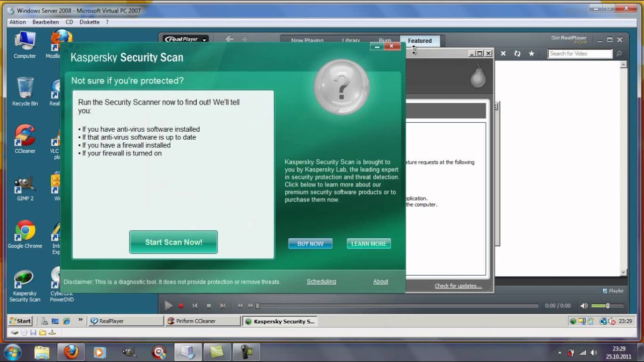Screen dimensions: 644x362
Task: Switch to RealPlayer's Now Playing tab
Action: (x=307, y=41)
